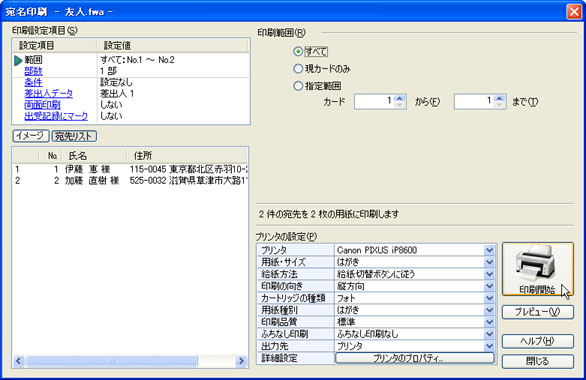Image resolution: width=586 pixels, height=380 pixels.
Task: Select the 伊藤 恵 様 address row
Action: tap(130, 169)
